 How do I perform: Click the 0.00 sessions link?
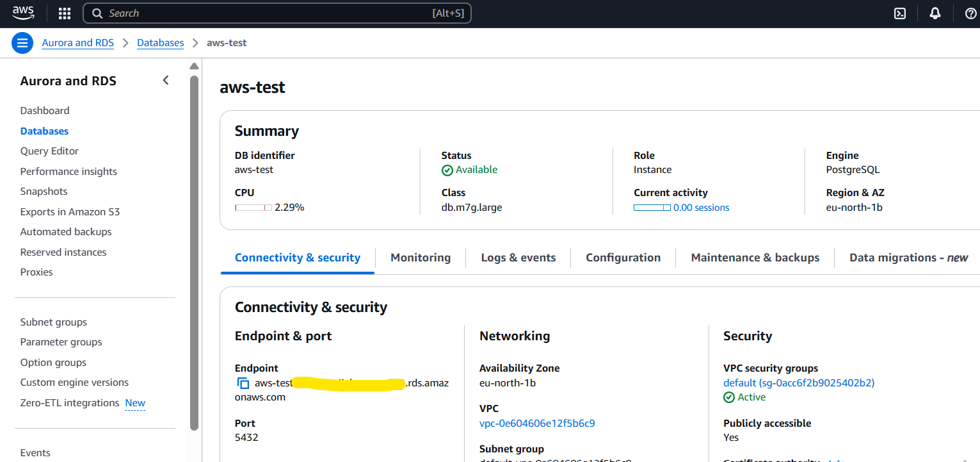click(x=702, y=208)
